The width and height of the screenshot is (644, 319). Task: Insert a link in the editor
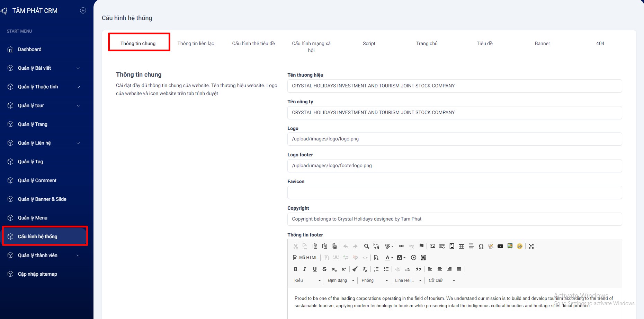coord(402,246)
